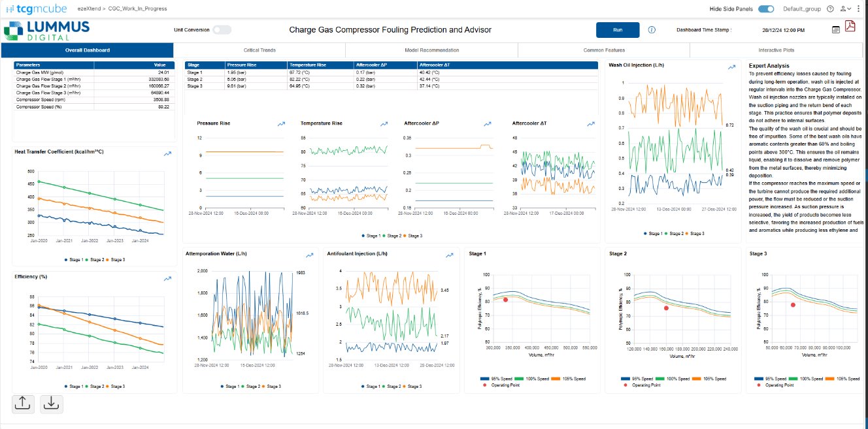Click the upload icon at bottom left
The height and width of the screenshot is (429, 868).
click(22, 404)
